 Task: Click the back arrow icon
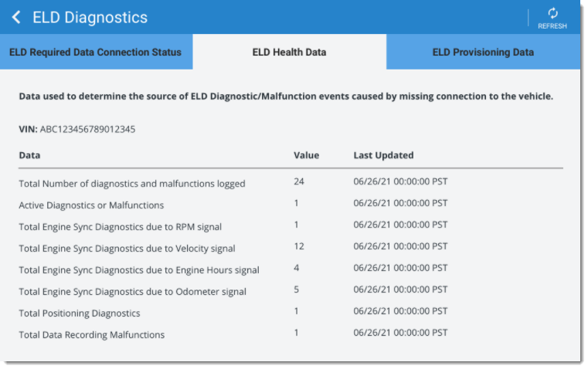(16, 17)
